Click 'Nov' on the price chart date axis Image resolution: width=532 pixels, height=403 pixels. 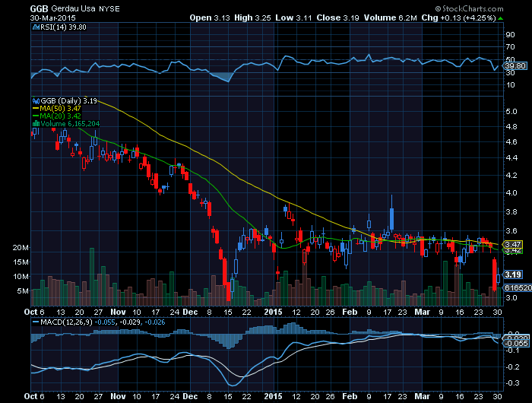[118, 312]
